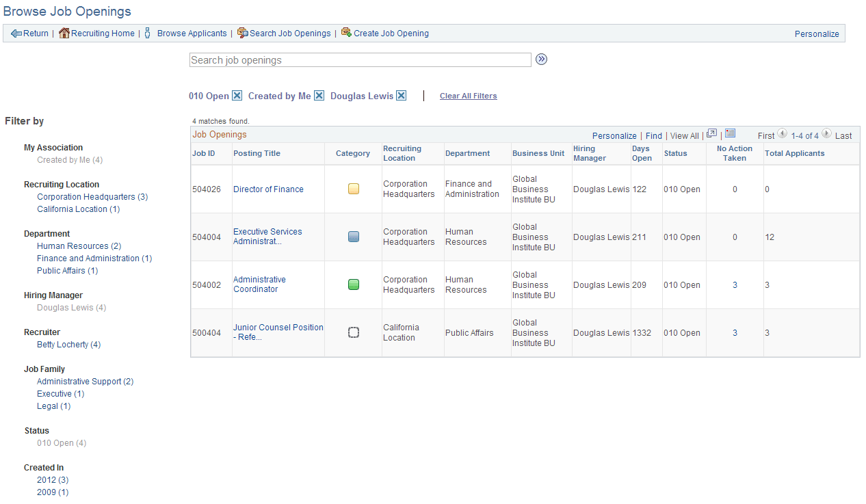The width and height of the screenshot is (866, 504).
Task: Click the Browse Applicants person icon
Action: (148, 33)
